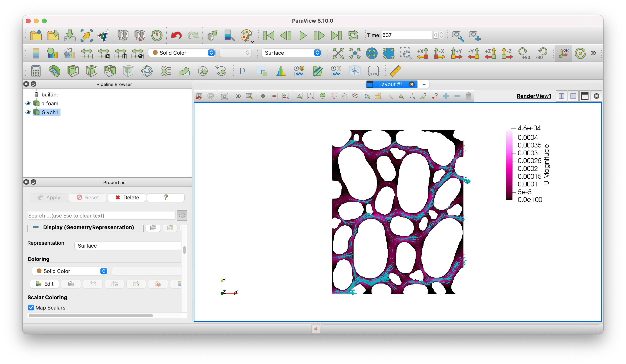The height and width of the screenshot is (364, 626).
Task: Hide Glyph1 using its eye icon
Action: (x=28, y=112)
